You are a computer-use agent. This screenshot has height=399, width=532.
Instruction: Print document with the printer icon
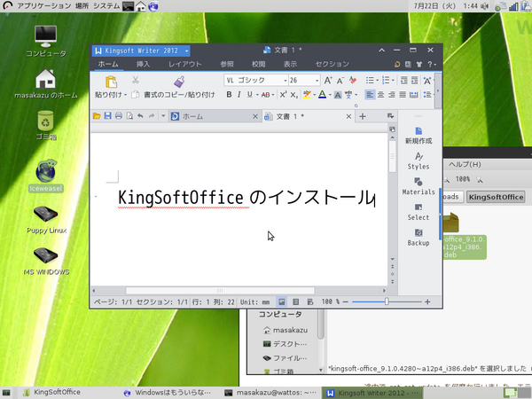coord(119,116)
